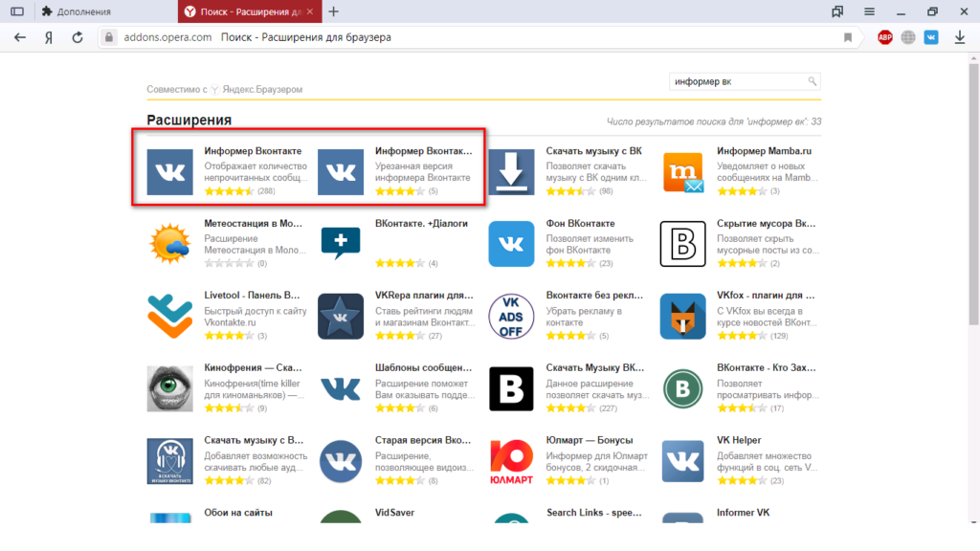The width and height of the screenshot is (980, 551).
Task: Open the green B circle icon of Кто Зах...
Action: 682,388
